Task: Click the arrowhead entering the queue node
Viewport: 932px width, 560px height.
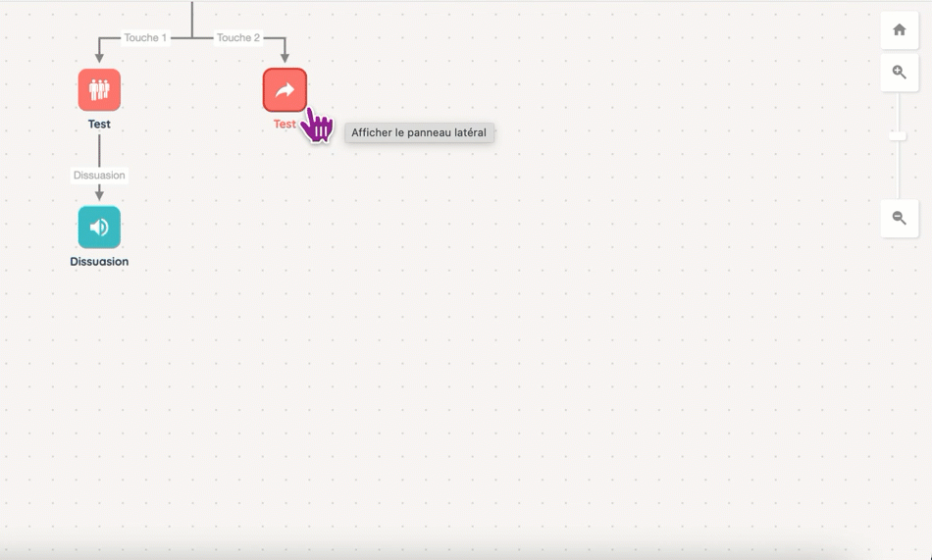Action: 99,59
